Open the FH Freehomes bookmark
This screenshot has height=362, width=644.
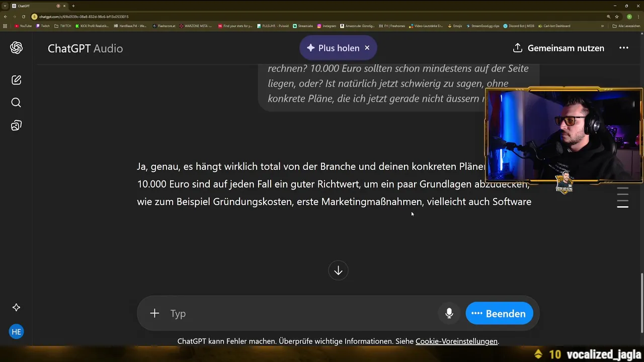point(392,26)
